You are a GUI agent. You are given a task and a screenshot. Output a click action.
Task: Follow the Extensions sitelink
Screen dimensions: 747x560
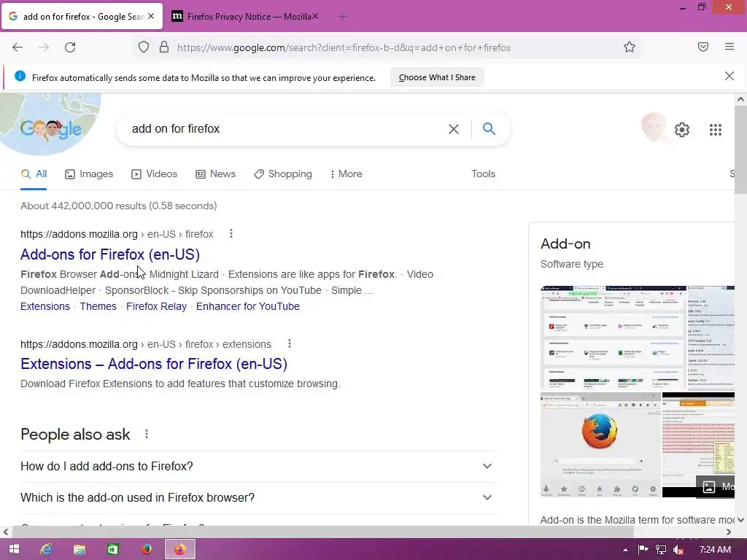point(45,306)
